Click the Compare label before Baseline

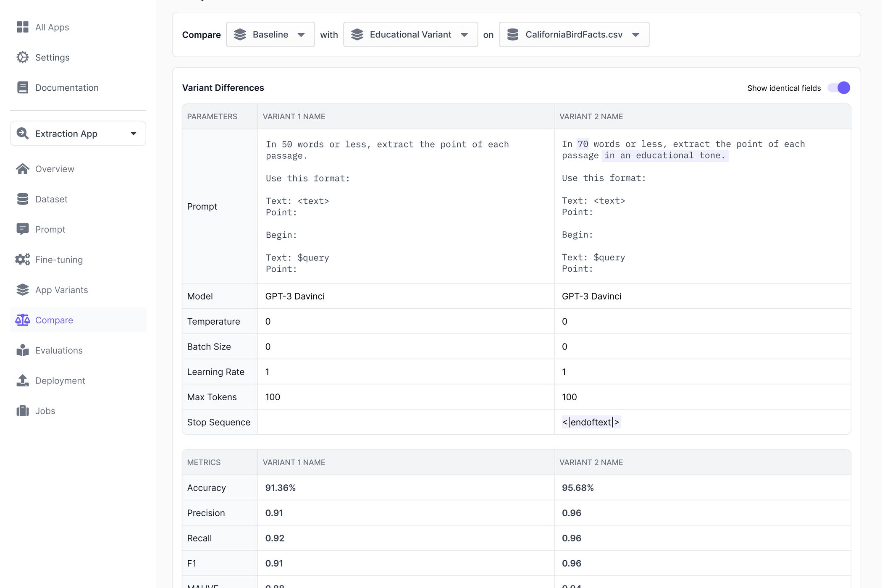[x=201, y=34]
